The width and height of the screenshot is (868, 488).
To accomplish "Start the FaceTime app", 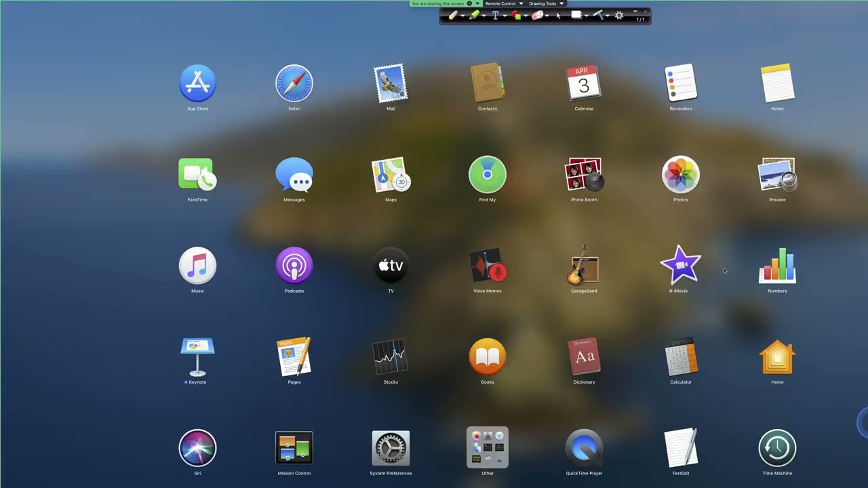I will 197,174.
